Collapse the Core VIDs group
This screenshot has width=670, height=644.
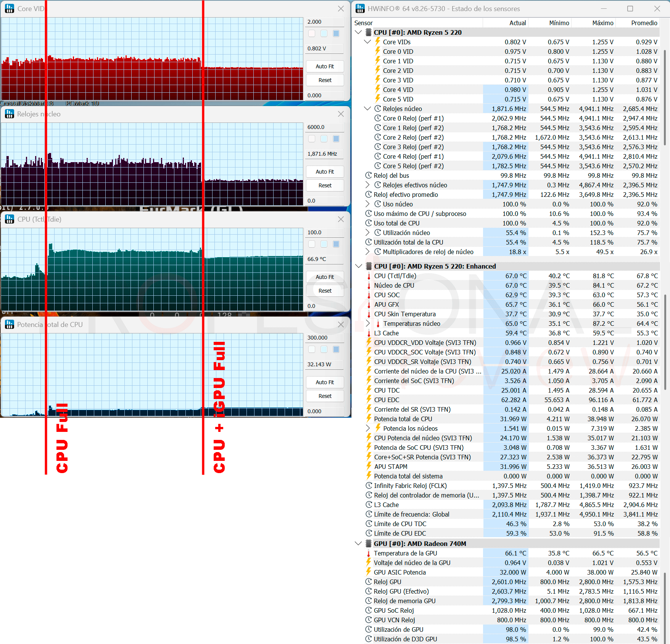367,42
